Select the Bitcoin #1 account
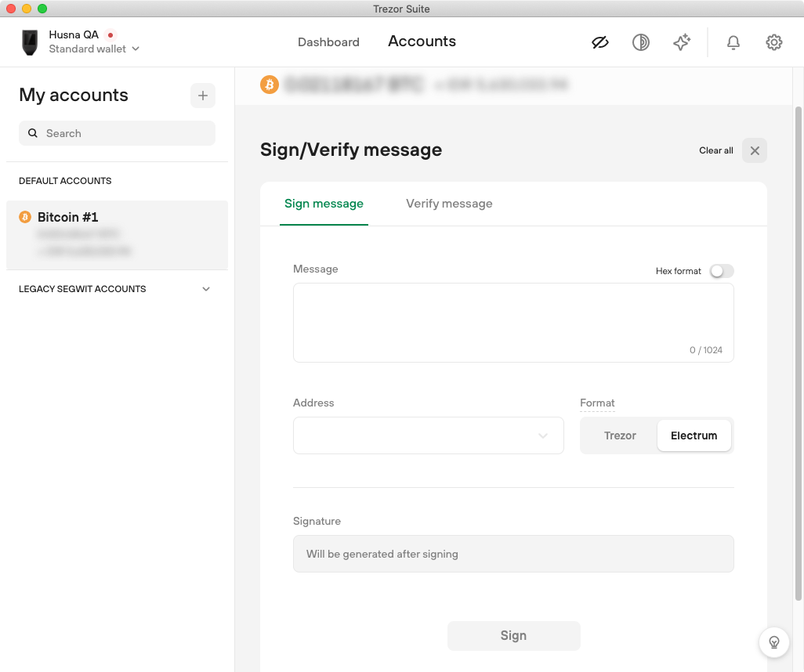804x672 pixels. pos(117,235)
